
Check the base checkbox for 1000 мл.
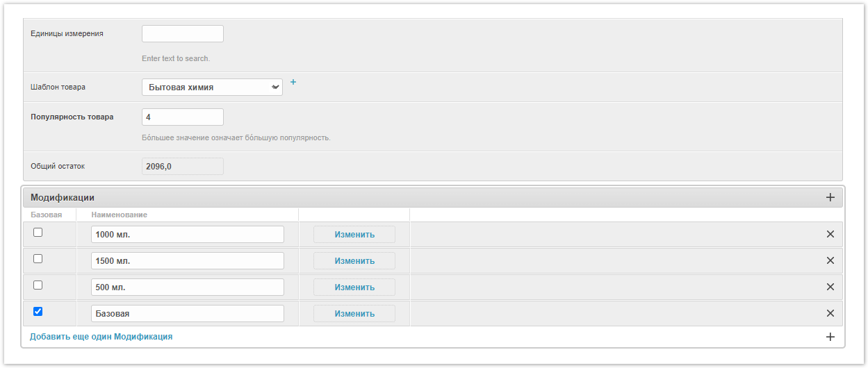[38, 233]
